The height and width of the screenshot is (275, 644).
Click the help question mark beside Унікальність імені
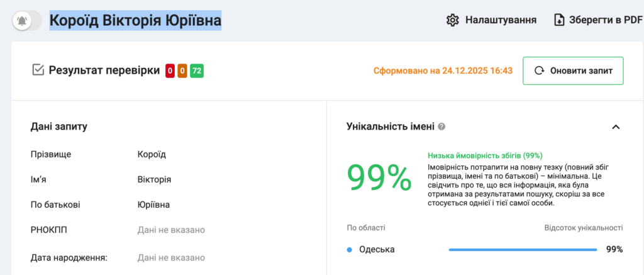click(x=442, y=126)
